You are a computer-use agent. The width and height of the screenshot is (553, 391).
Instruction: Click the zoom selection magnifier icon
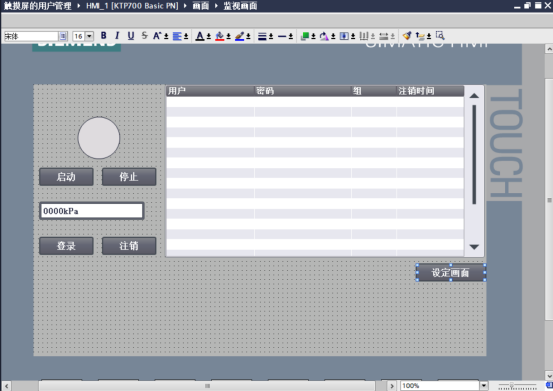pyautogui.click(x=439, y=36)
